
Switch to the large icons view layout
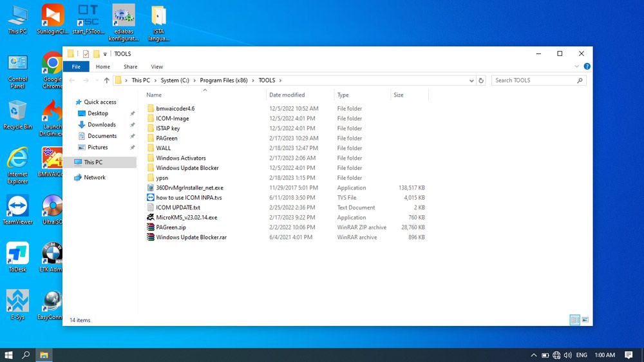pos(585,319)
